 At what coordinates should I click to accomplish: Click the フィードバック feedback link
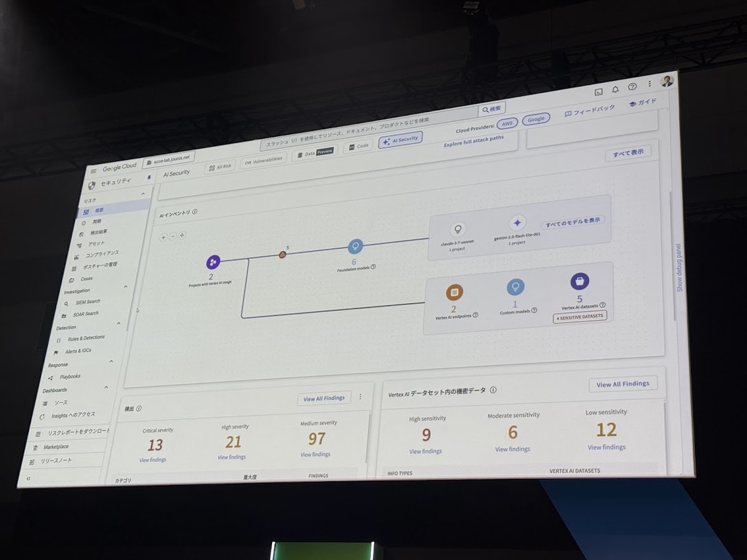point(590,111)
